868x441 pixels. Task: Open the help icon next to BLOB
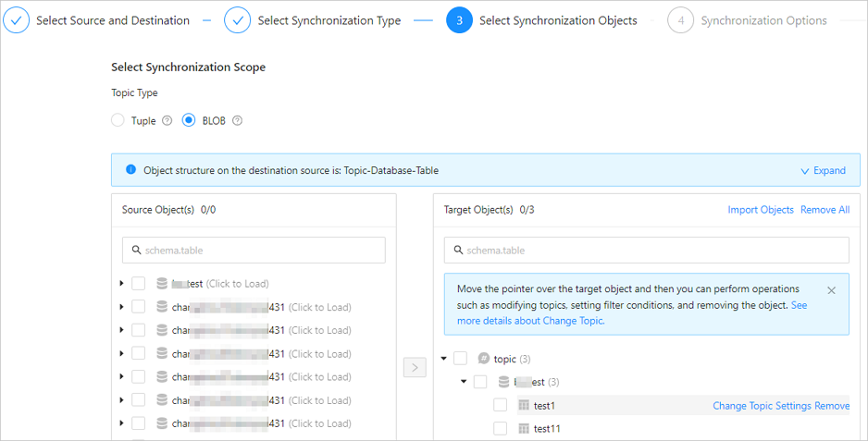pyautogui.click(x=238, y=120)
